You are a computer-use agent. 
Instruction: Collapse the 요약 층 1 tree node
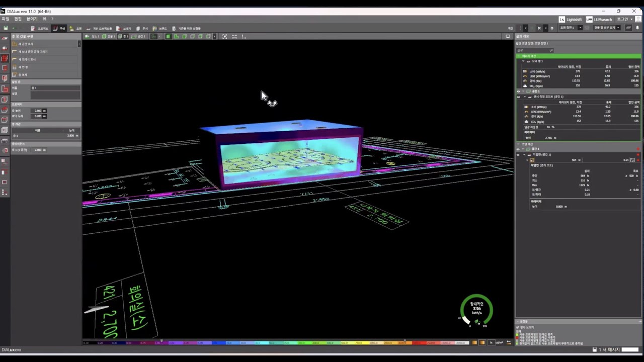(523, 61)
